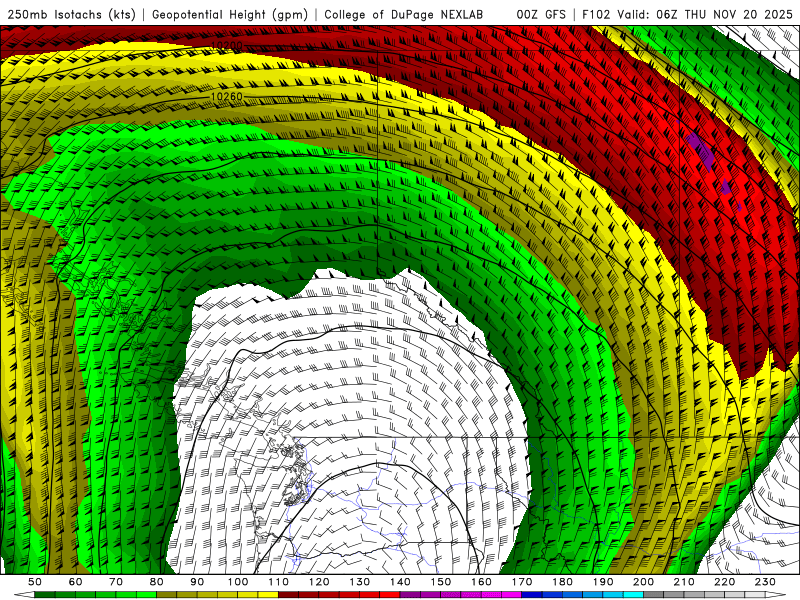800x600 pixels.
Task: Click the '250mb Isotachs (kts)' title text
Action: 71,14
